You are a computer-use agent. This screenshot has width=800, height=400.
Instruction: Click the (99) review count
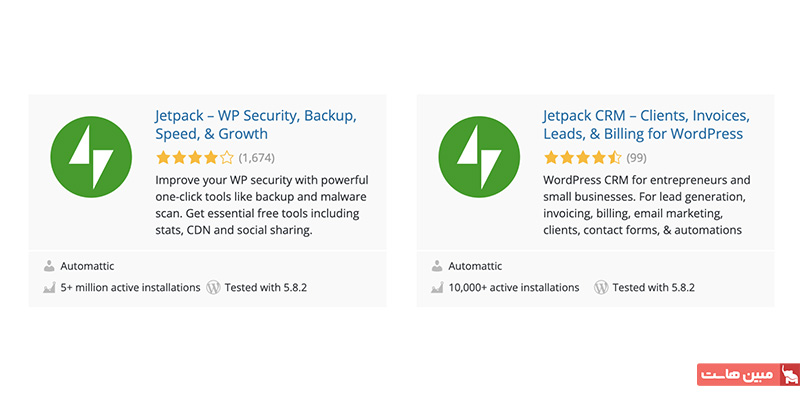pos(636,158)
